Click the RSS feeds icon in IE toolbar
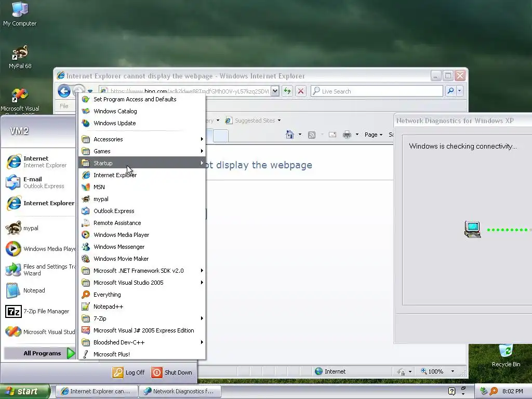Screen dimensions: 532x399 (312, 135)
